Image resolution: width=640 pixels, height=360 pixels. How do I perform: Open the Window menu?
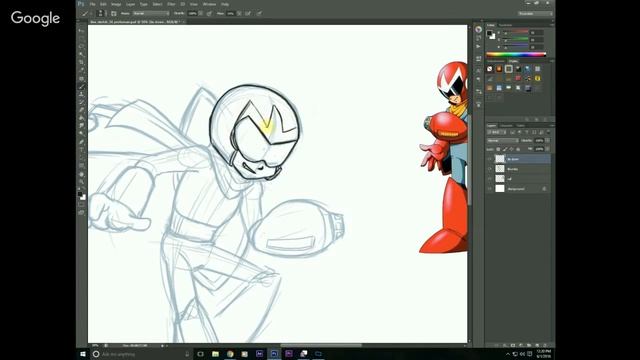pyautogui.click(x=209, y=4)
